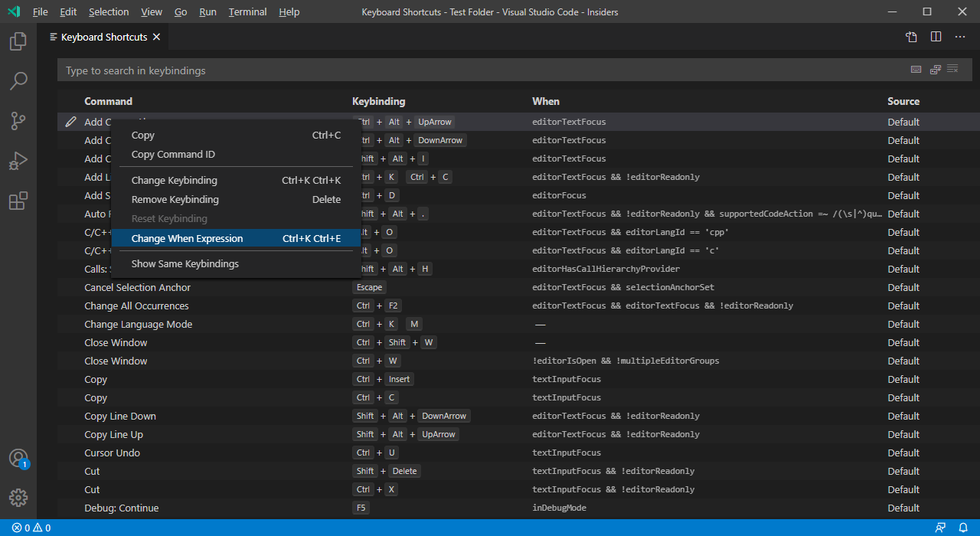Open the Accounts menu icon
Viewport: 980px width, 536px height.
click(x=18, y=458)
